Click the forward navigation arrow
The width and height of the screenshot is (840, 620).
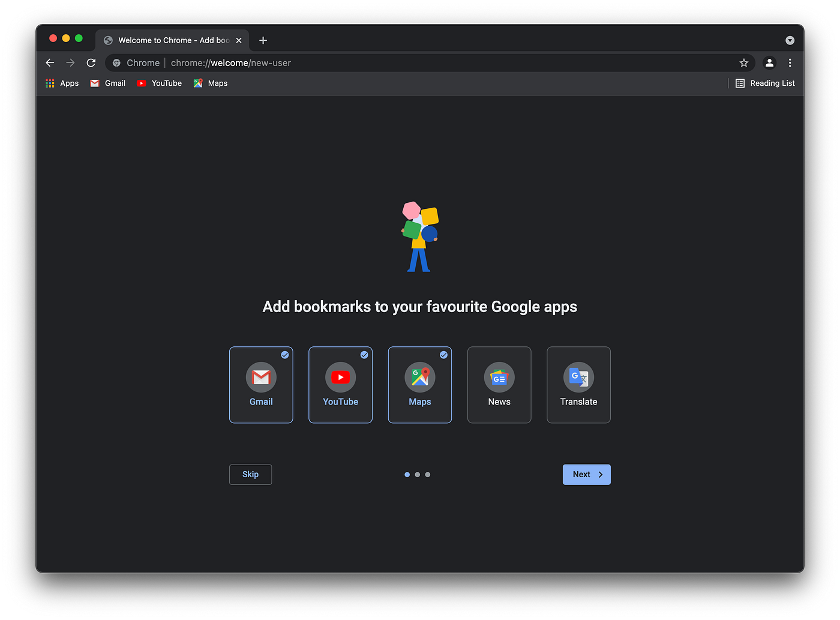click(70, 62)
